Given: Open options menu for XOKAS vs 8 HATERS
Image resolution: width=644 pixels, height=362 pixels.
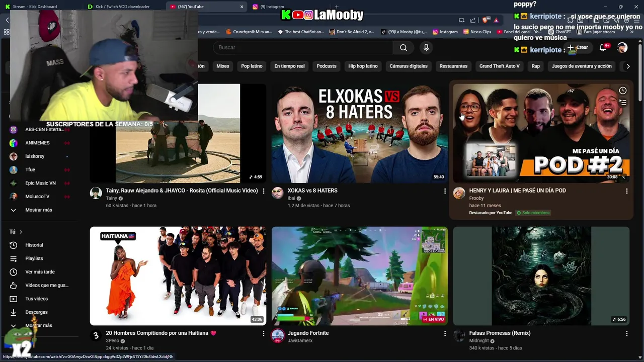Looking at the screenshot, I should [445, 191].
